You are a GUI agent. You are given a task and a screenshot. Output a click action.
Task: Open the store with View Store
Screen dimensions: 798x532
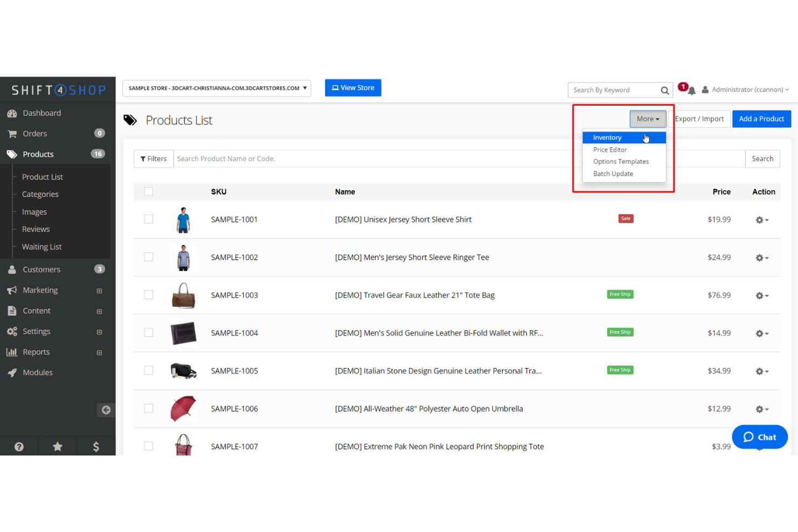point(353,87)
